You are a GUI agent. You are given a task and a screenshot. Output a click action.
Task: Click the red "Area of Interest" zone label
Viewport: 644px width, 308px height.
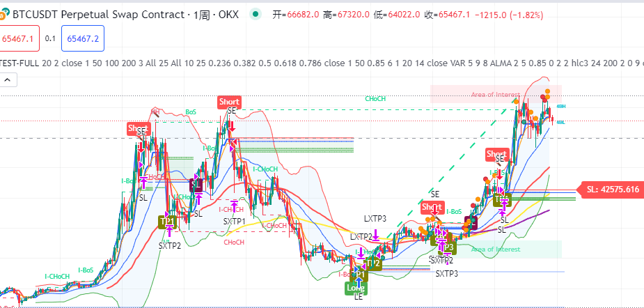point(495,95)
